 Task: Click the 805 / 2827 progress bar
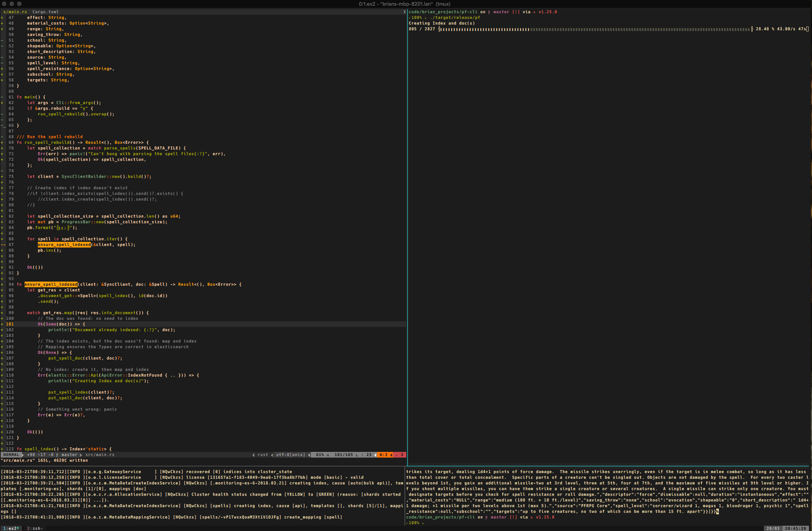pos(422,28)
